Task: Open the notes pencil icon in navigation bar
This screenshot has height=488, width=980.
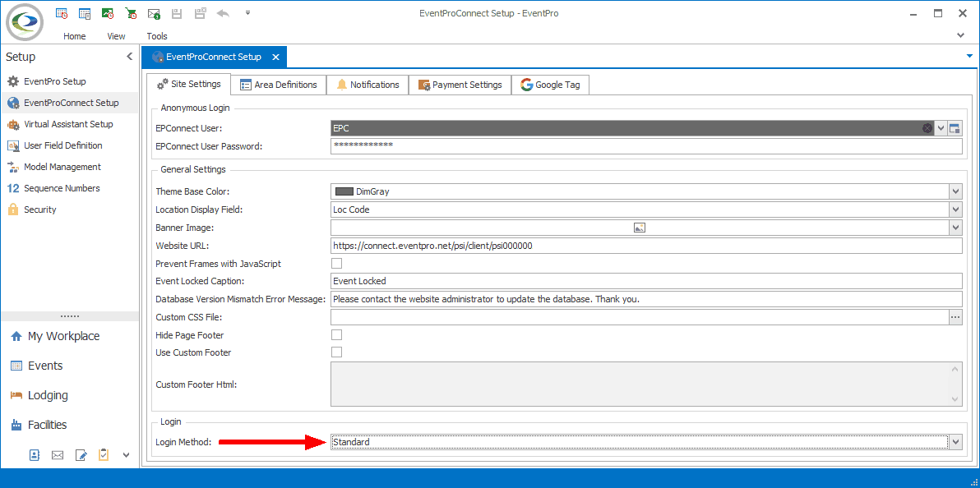Action: coord(81,455)
